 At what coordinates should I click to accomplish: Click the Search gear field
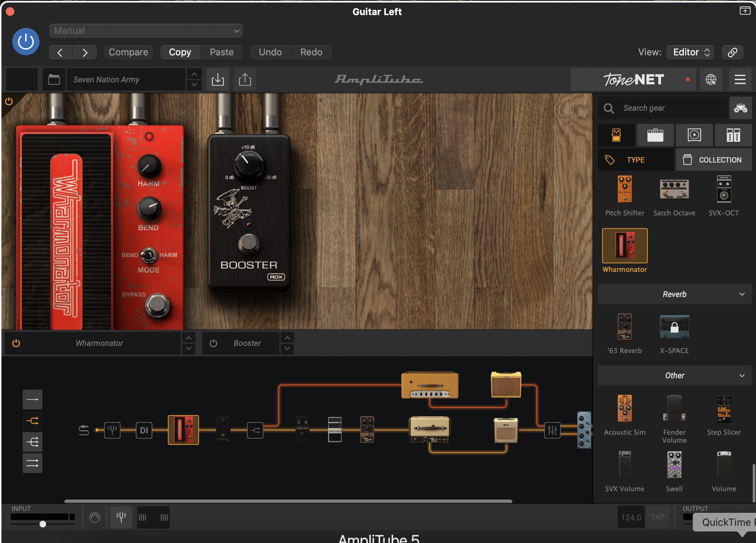pyautogui.click(x=662, y=108)
